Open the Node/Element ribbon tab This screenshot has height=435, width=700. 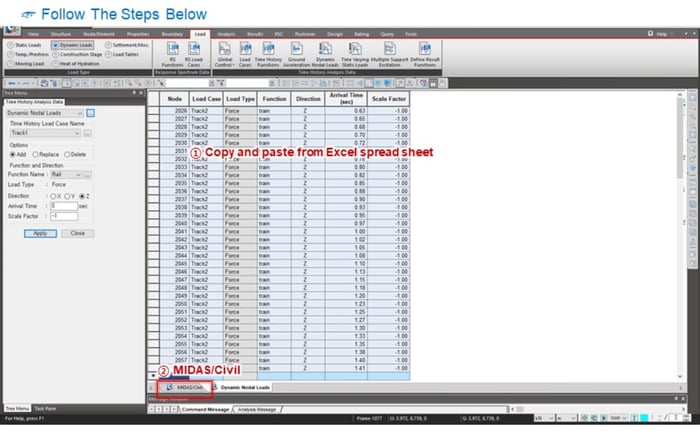pyautogui.click(x=99, y=34)
